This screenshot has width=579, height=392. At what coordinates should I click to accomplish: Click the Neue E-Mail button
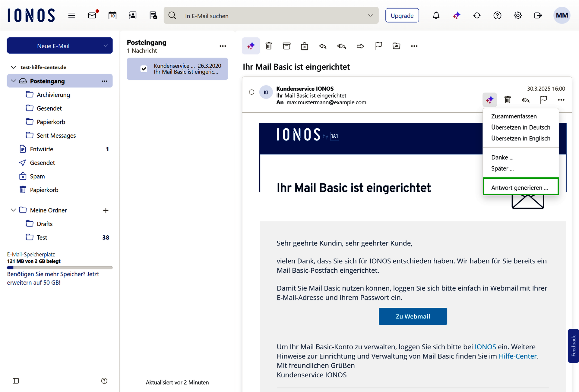pos(53,46)
